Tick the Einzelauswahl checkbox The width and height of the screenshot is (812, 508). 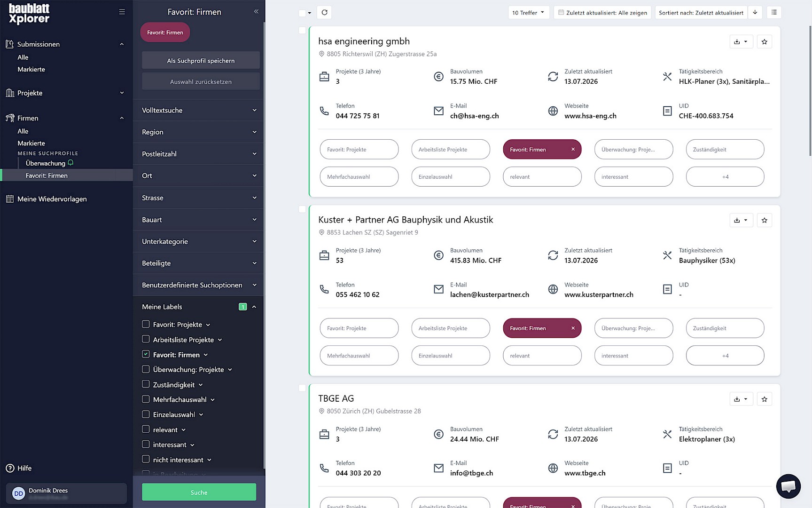click(146, 414)
